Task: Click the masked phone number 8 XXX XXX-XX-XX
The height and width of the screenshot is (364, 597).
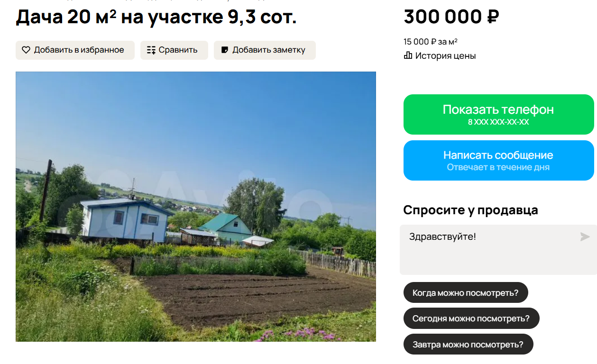Action: 498,122
